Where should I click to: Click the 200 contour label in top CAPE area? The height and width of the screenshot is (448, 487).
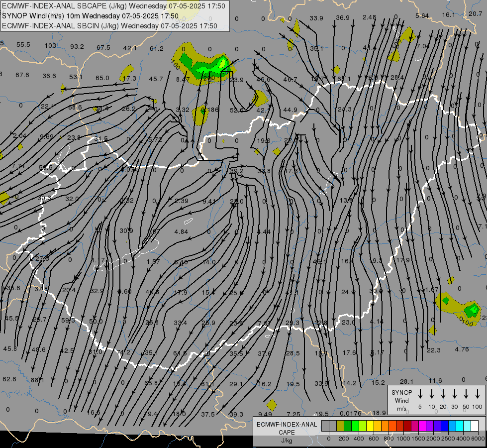[x=209, y=78]
